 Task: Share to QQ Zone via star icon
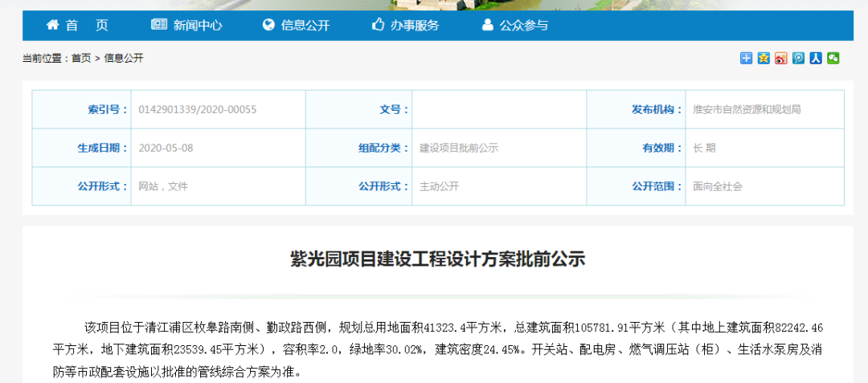764,58
